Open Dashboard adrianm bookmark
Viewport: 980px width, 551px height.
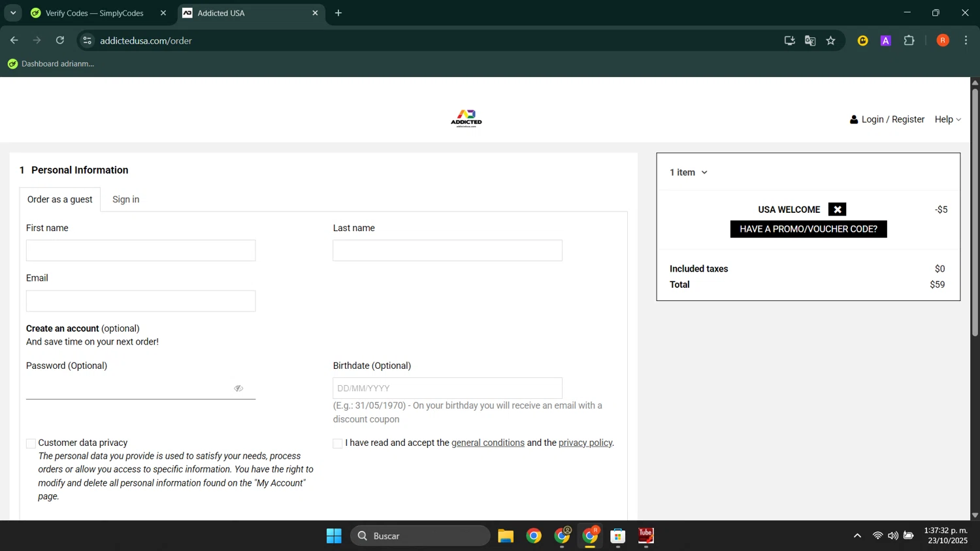51,64
